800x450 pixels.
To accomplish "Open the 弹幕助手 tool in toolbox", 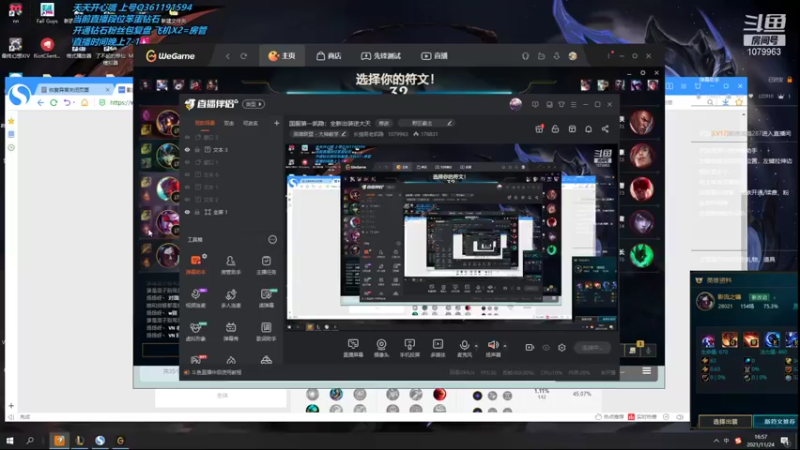I will click(x=195, y=265).
